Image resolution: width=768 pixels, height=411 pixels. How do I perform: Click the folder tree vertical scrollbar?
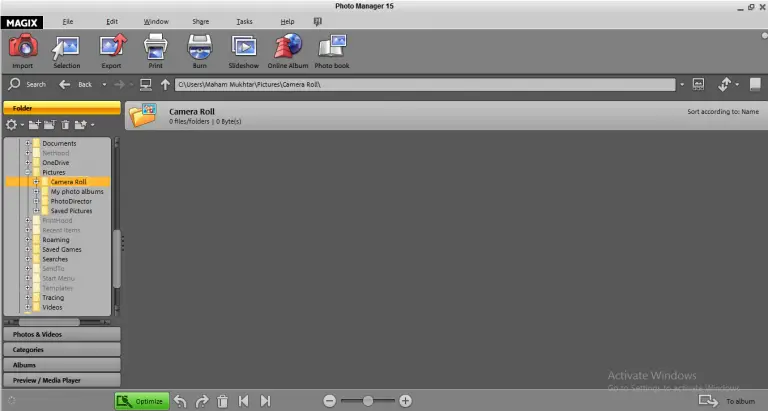pos(117,258)
